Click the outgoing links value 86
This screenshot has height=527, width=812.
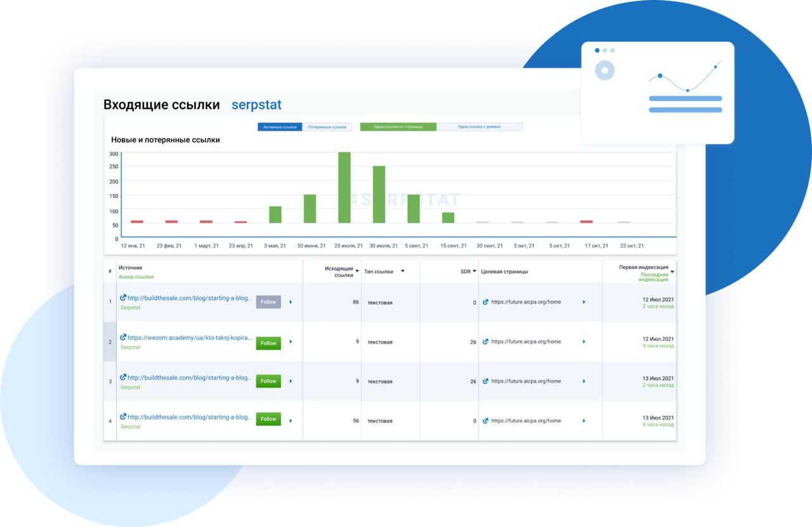click(x=356, y=302)
